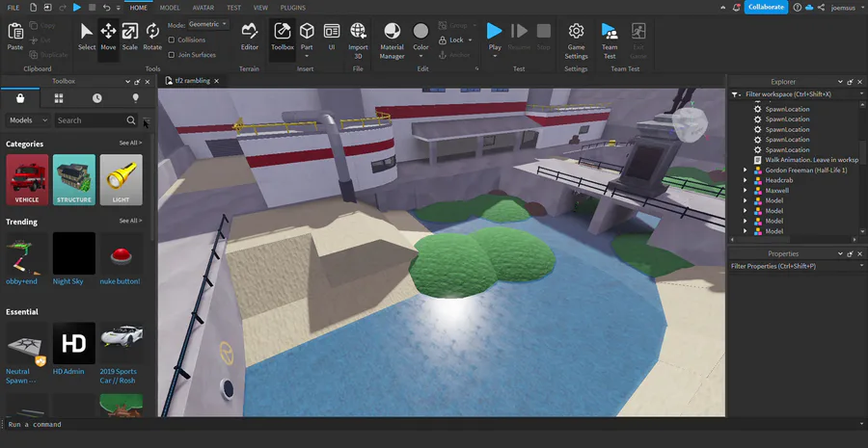Screen dimensions: 868x448
Task: Select the tf2 rambling document tab
Action: click(x=192, y=81)
